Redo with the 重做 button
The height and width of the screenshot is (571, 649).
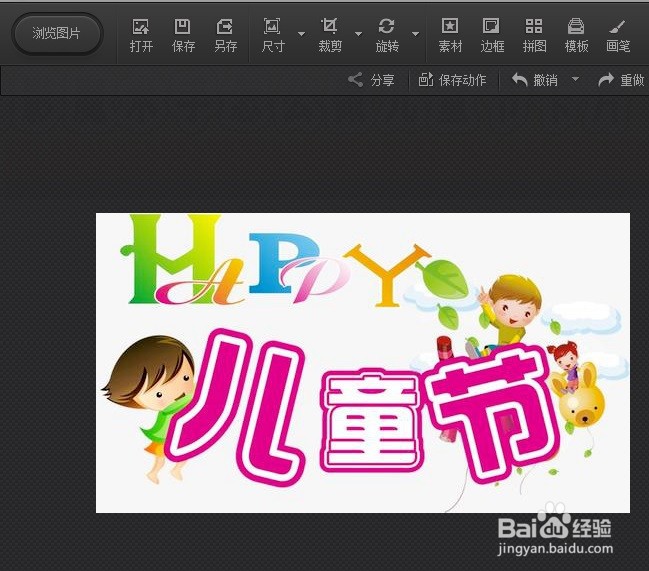click(x=622, y=80)
